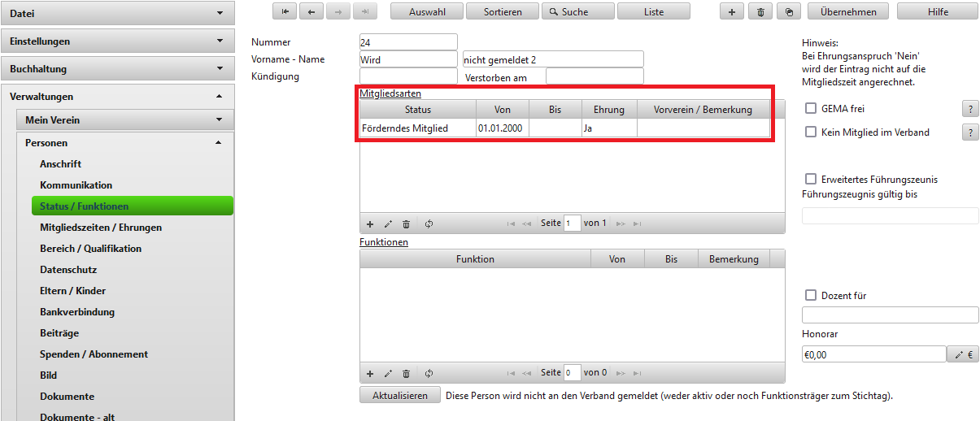Tick Kein Mitglied im Verband checkbox

[x=811, y=132]
